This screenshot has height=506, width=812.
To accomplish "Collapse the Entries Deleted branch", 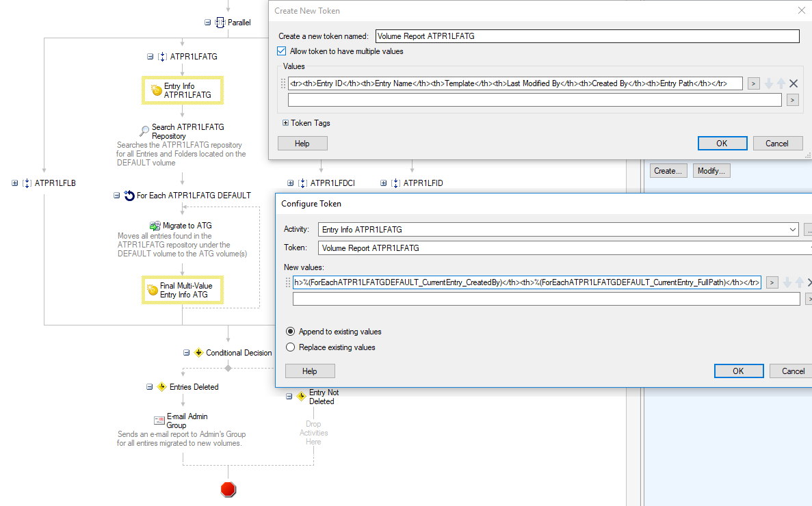I will [x=149, y=386].
